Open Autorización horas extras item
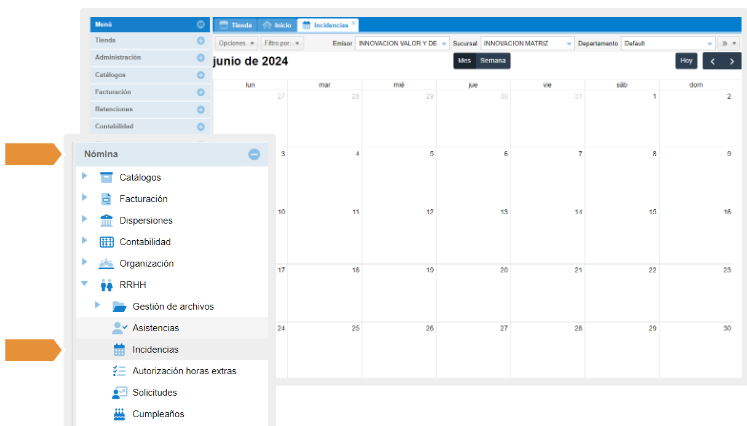747x426 pixels. coord(183,371)
